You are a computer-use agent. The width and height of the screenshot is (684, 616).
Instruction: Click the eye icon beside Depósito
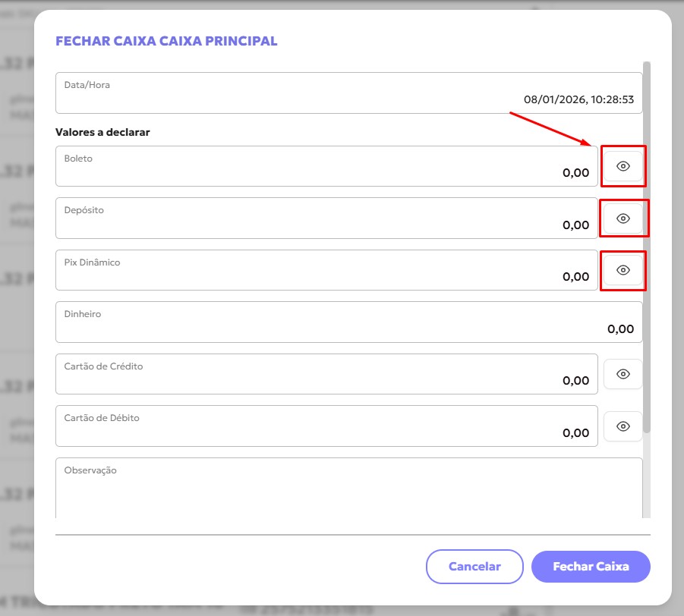pos(623,218)
